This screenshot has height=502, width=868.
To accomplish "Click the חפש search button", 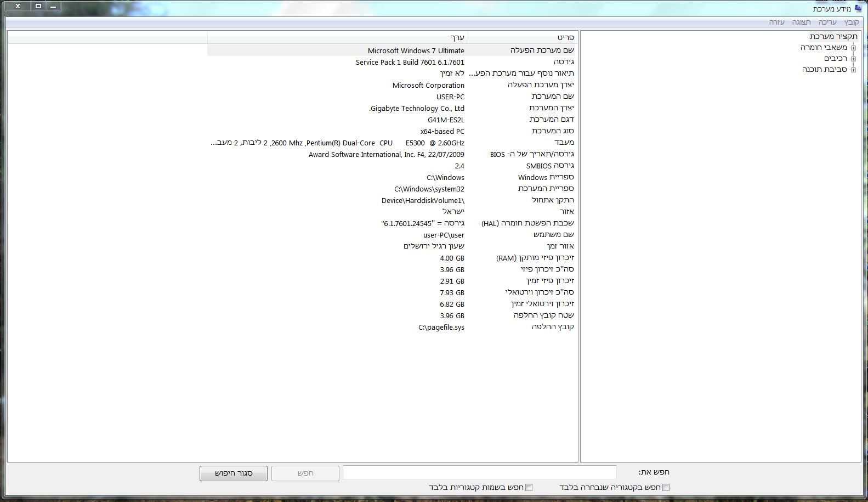I will click(305, 473).
